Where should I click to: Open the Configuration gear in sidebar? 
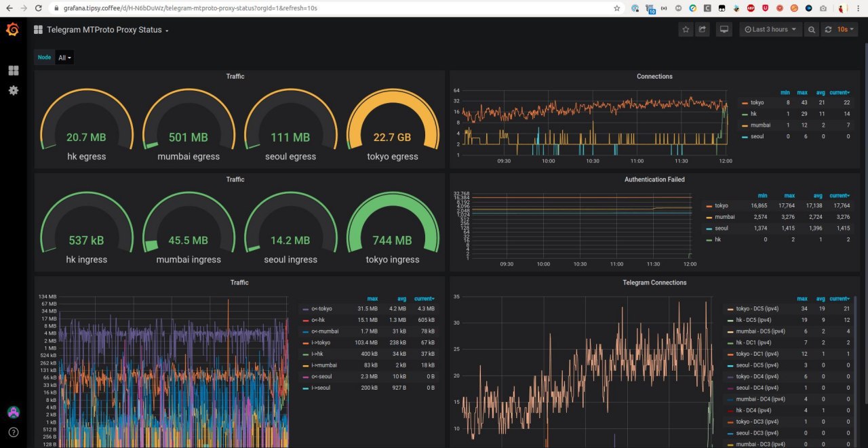[x=13, y=90]
